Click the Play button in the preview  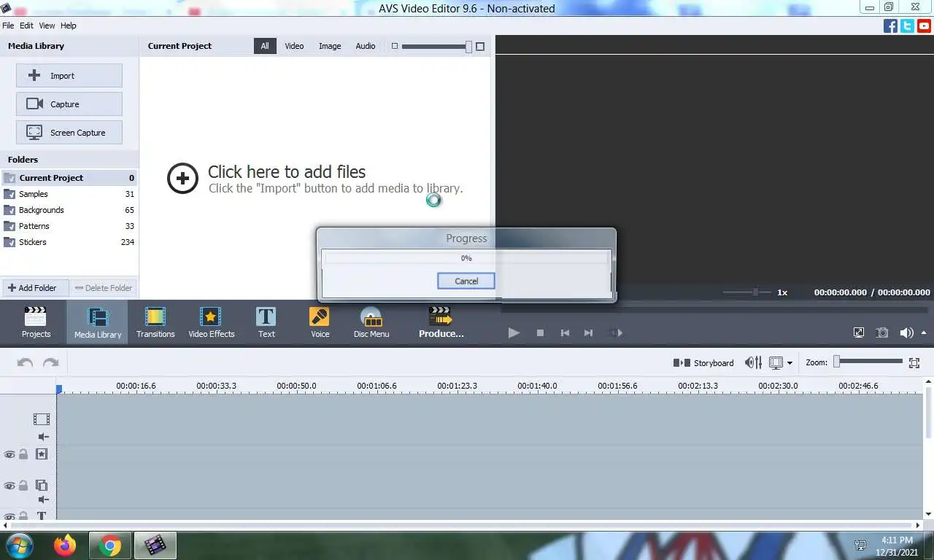coord(514,332)
